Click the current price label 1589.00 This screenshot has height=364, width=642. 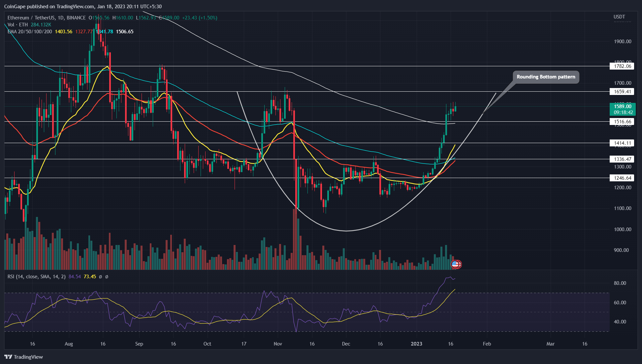click(x=622, y=106)
